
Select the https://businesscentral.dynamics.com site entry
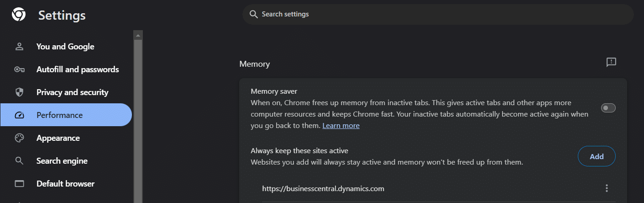pos(323,188)
